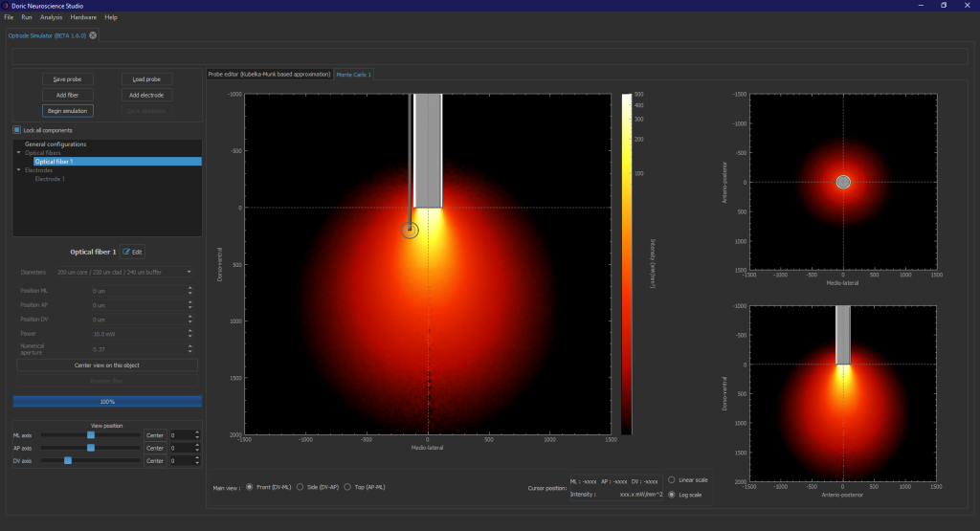
Task: Collapse the Optical fibers tree group
Action: (18, 153)
